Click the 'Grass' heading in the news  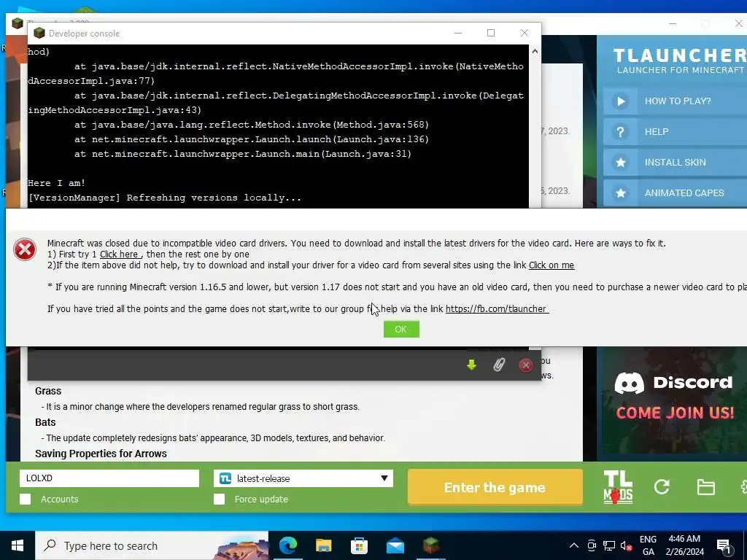[x=48, y=391]
